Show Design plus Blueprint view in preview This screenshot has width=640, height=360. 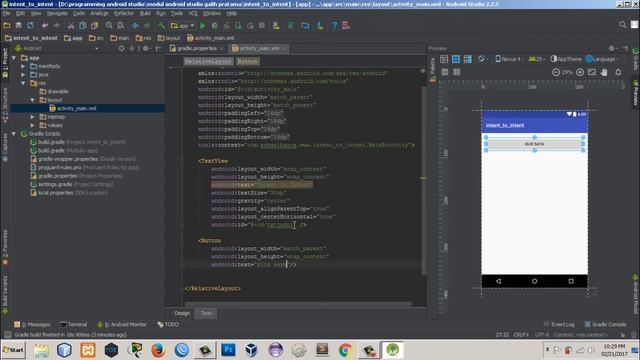point(468,59)
